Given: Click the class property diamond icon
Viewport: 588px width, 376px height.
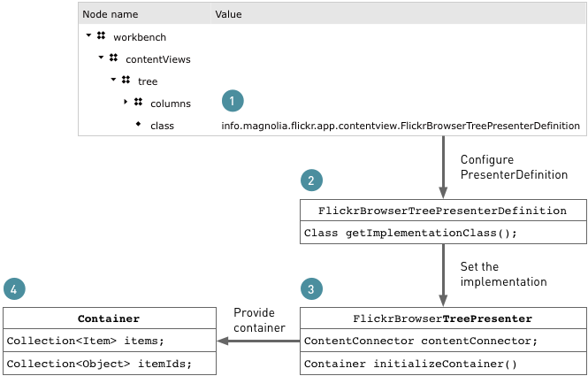Looking at the screenshot, I should pyautogui.click(x=138, y=125).
